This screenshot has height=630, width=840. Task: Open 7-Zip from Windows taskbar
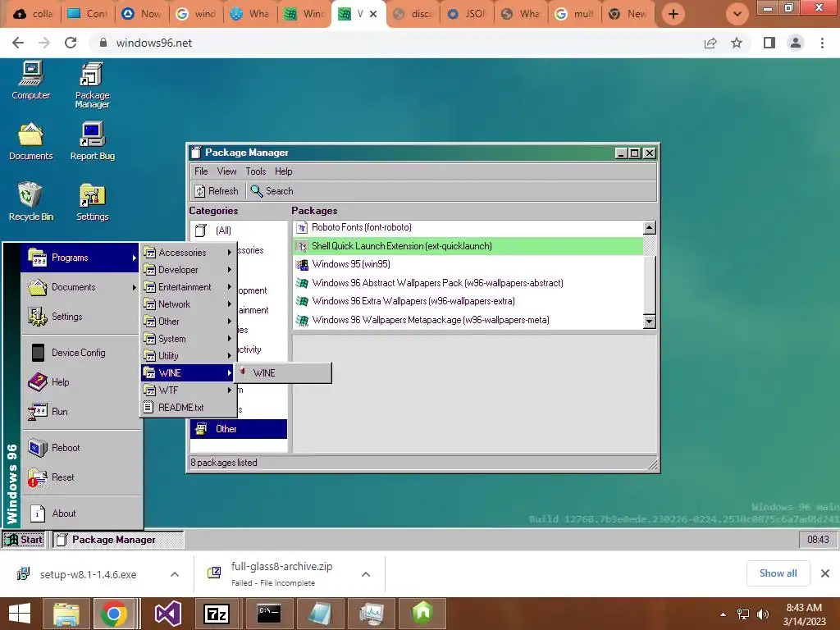point(217,614)
